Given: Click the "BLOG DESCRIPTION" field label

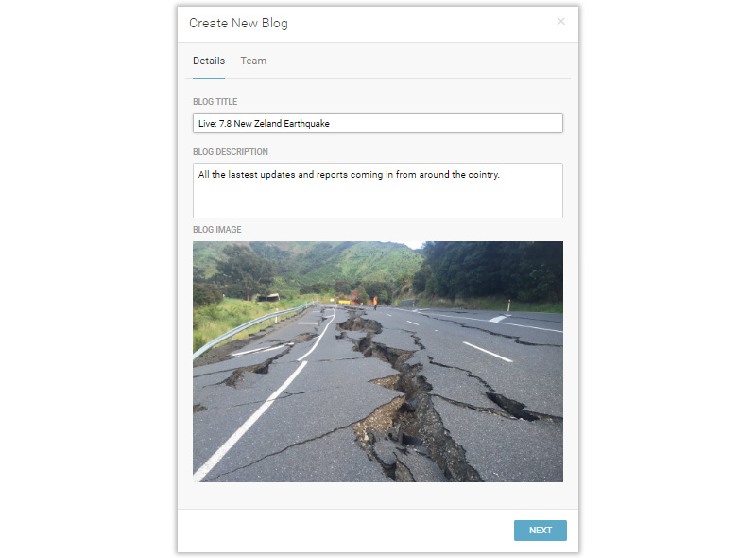Looking at the screenshot, I should [x=231, y=152].
